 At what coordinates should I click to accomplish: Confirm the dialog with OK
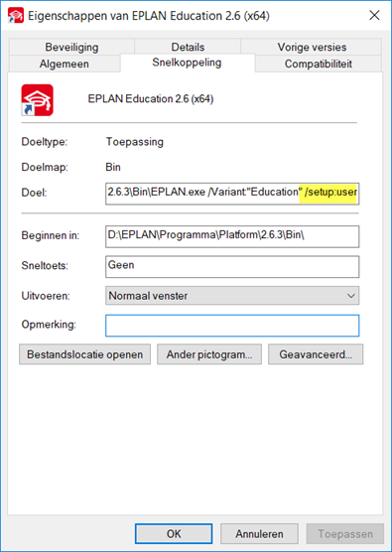[x=174, y=534]
